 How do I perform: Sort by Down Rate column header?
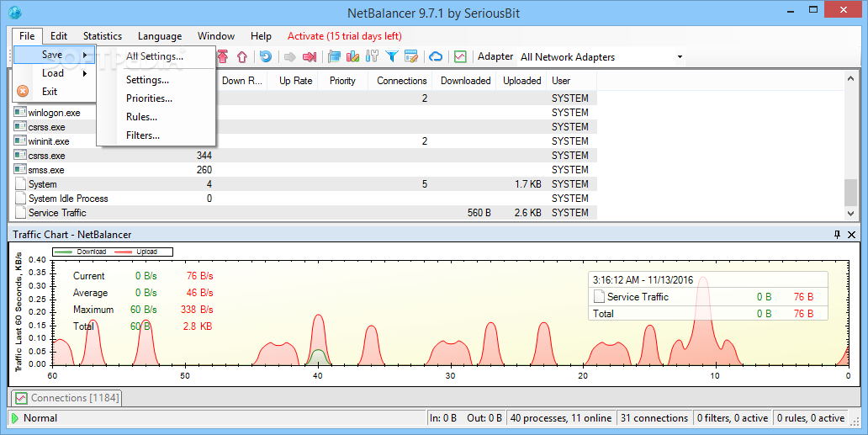click(242, 80)
